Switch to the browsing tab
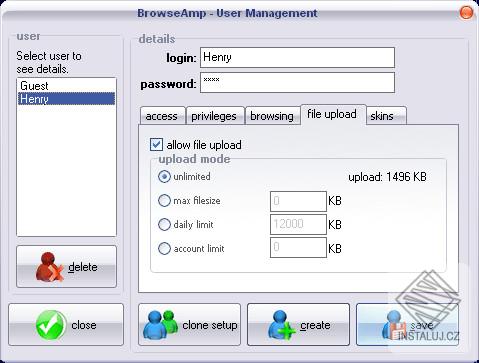479x363 pixels. pos(272,116)
